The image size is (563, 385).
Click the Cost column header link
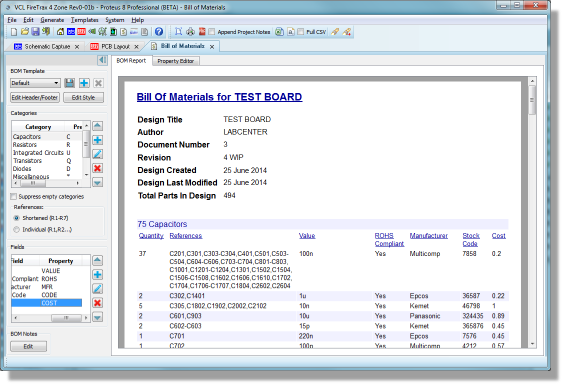(x=498, y=236)
